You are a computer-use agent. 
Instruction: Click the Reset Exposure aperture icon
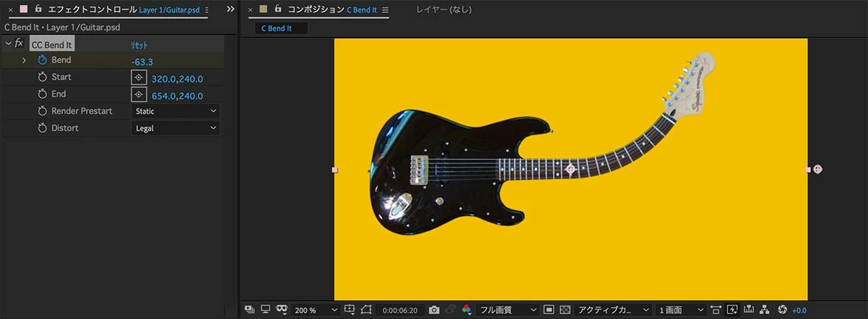[x=782, y=309]
